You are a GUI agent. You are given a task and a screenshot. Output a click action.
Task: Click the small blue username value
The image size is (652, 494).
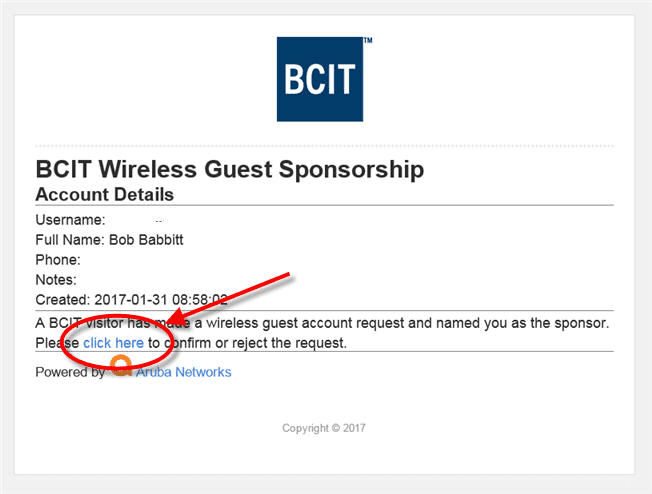click(x=159, y=221)
